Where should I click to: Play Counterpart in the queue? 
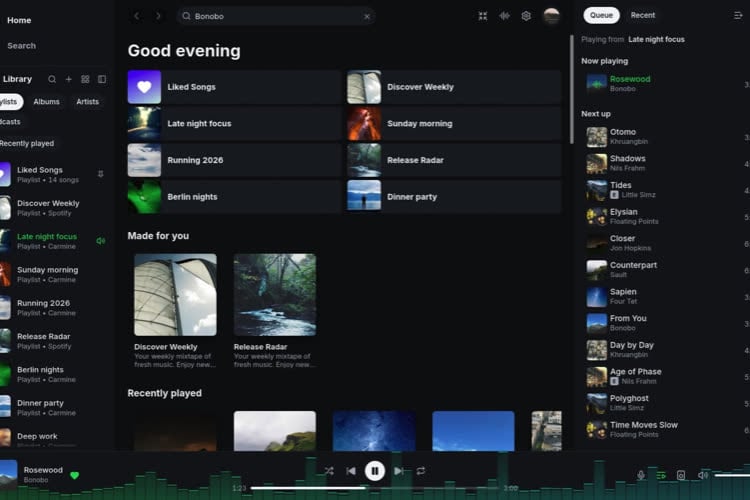pyautogui.click(x=666, y=270)
